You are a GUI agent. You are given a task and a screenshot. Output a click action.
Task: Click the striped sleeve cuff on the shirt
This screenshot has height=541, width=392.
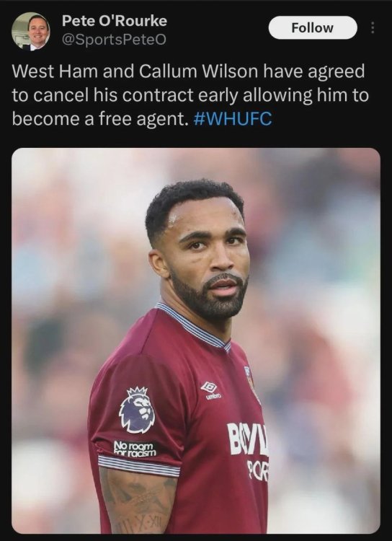(138, 465)
